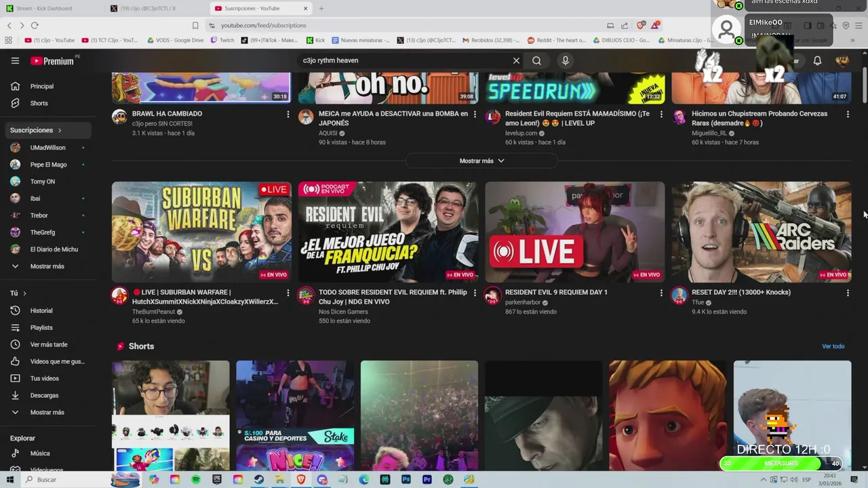This screenshot has height=488, width=868.
Task: Open the Twitch bookmark in the bookmarks bar
Action: tap(222, 40)
